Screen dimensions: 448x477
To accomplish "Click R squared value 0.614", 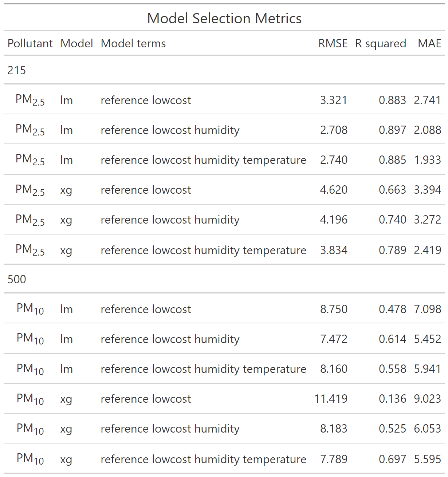I will pos(392,339).
